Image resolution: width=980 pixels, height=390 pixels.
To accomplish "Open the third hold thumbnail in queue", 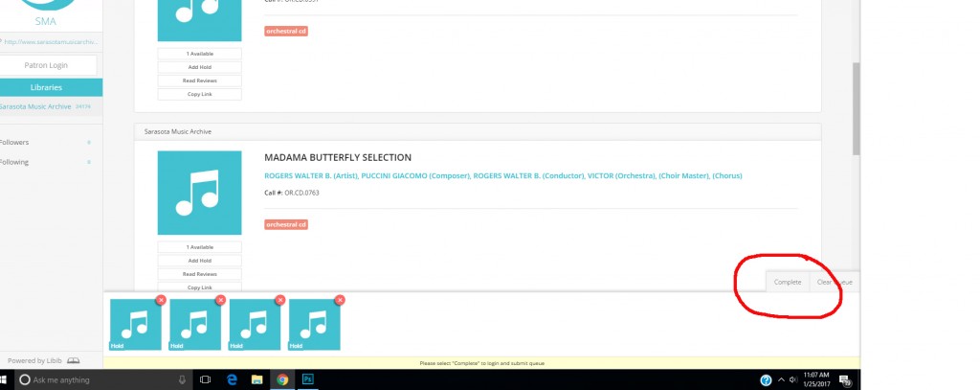I will point(255,324).
